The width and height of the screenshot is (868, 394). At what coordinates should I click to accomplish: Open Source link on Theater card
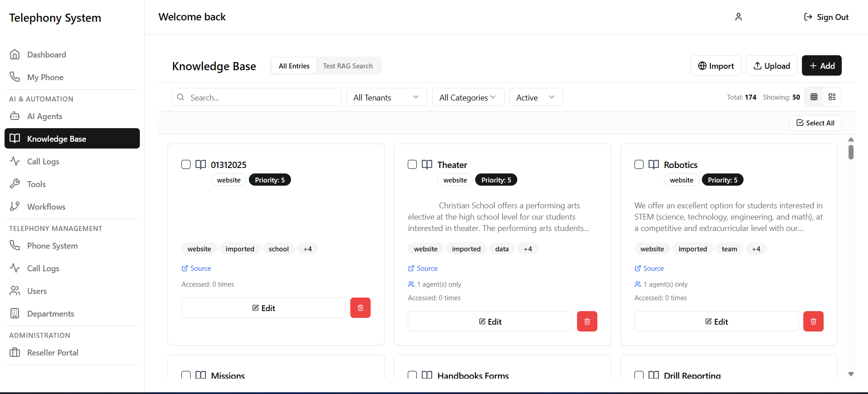423,268
